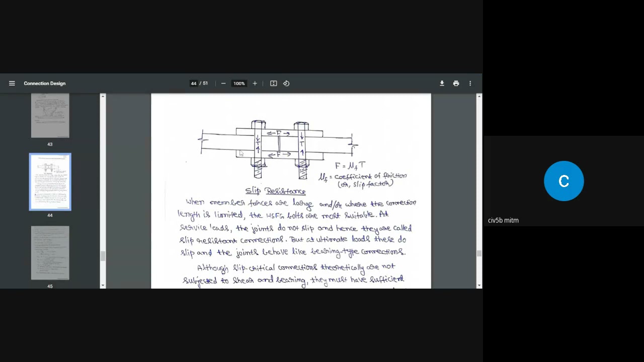This screenshot has height=362, width=644.
Task: Click the civ5b mitm participant avatar
Action: tap(563, 181)
